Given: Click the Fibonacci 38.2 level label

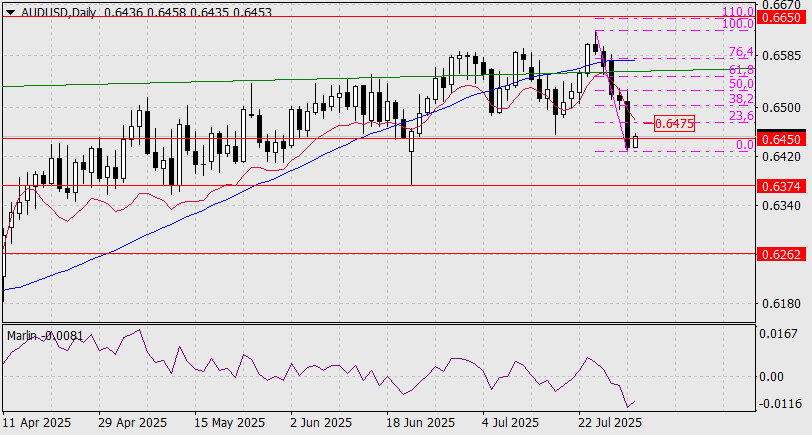Looking at the screenshot, I should [741, 99].
